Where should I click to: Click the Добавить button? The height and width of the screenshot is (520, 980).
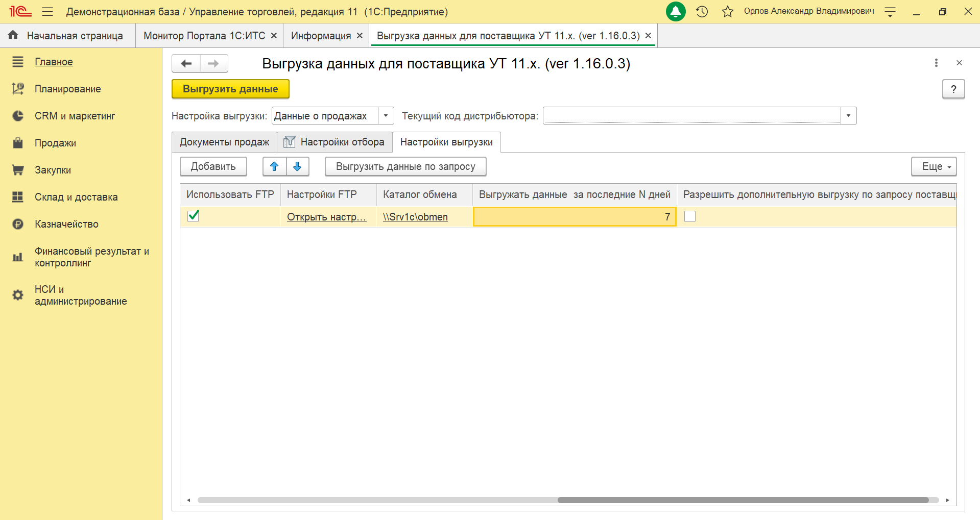(x=213, y=166)
